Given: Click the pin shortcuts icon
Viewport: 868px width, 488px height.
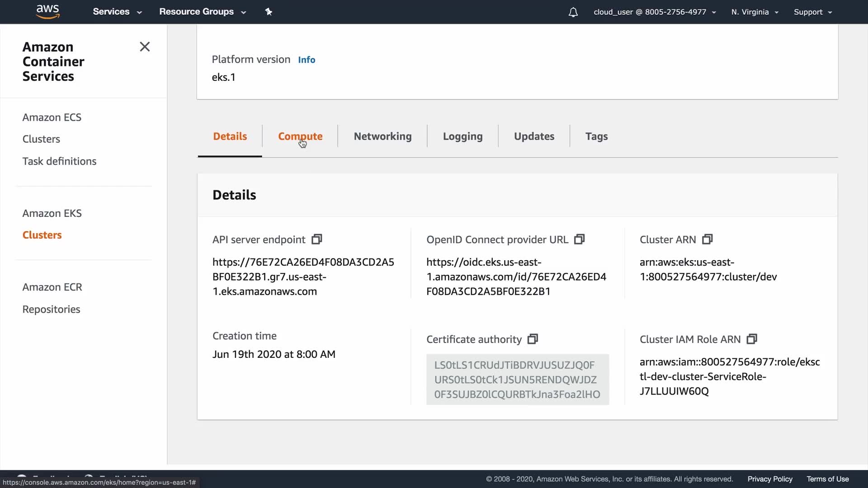Looking at the screenshot, I should pos(269,12).
